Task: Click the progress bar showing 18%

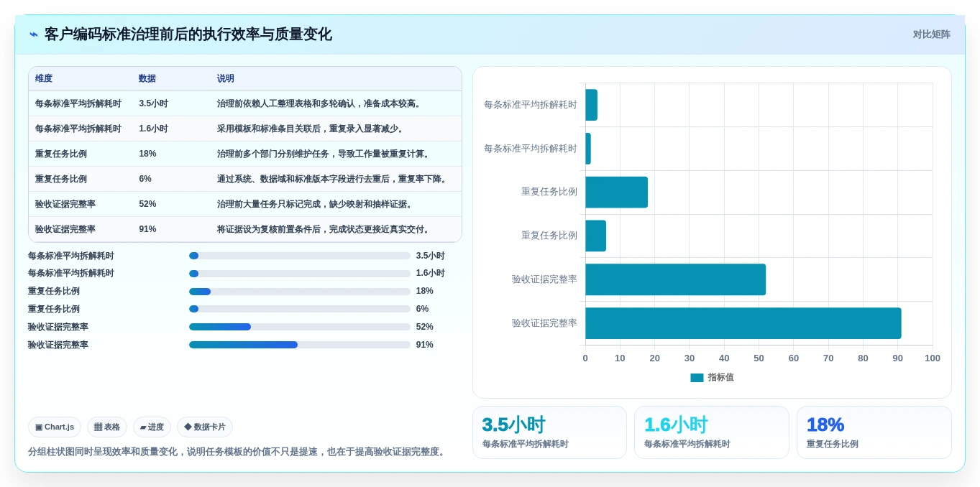Action: pyautogui.click(x=300, y=292)
